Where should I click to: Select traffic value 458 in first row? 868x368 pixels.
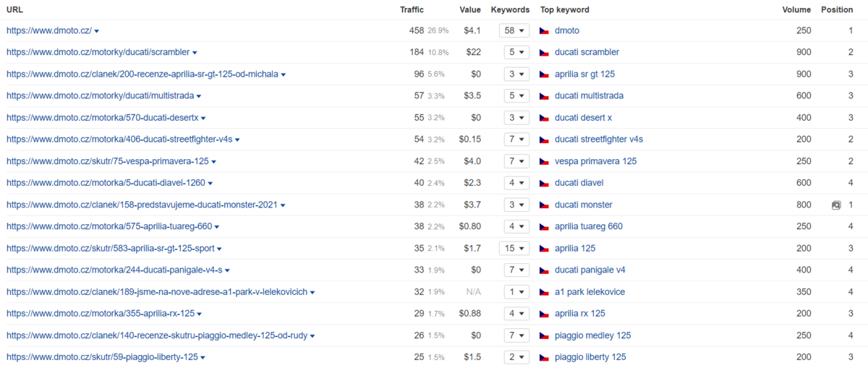click(x=416, y=31)
